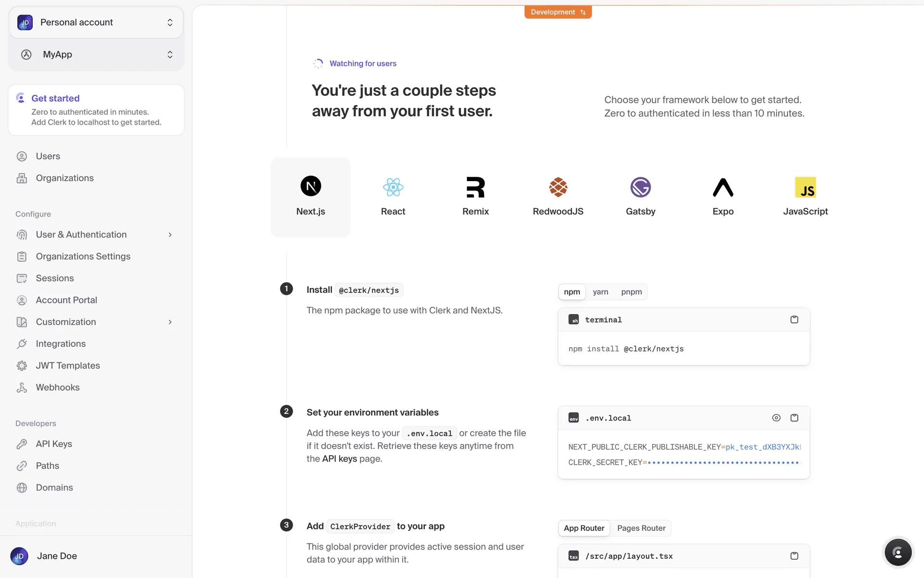The height and width of the screenshot is (578, 924).
Task: Copy the layout.tsx code snippet
Action: 794,556
